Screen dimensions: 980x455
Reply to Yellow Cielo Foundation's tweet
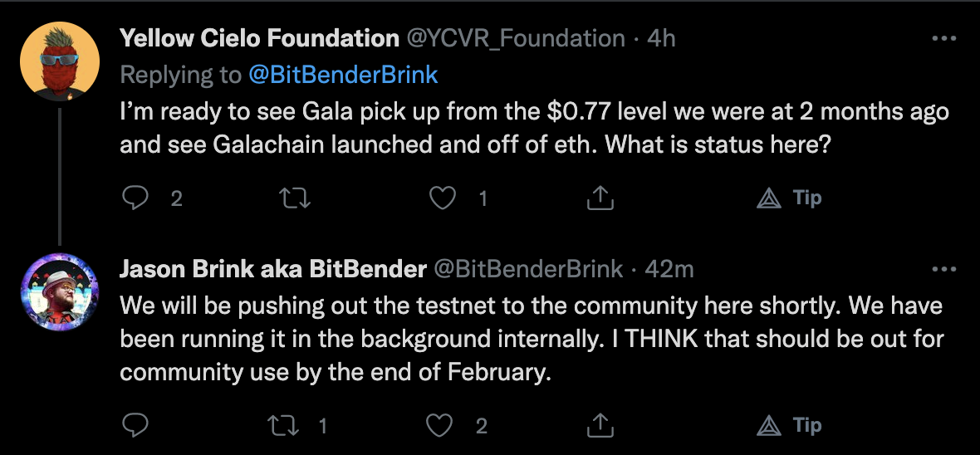[x=135, y=198]
